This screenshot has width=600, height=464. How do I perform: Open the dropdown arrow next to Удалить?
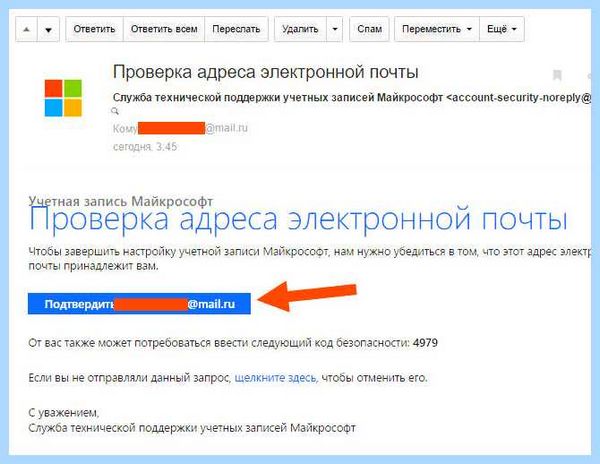(x=334, y=29)
